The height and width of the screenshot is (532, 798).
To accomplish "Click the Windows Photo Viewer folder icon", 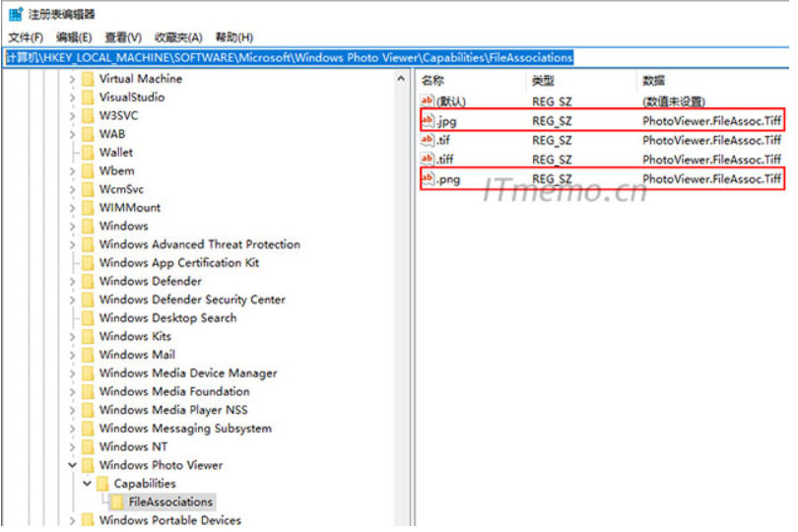I will [88, 465].
